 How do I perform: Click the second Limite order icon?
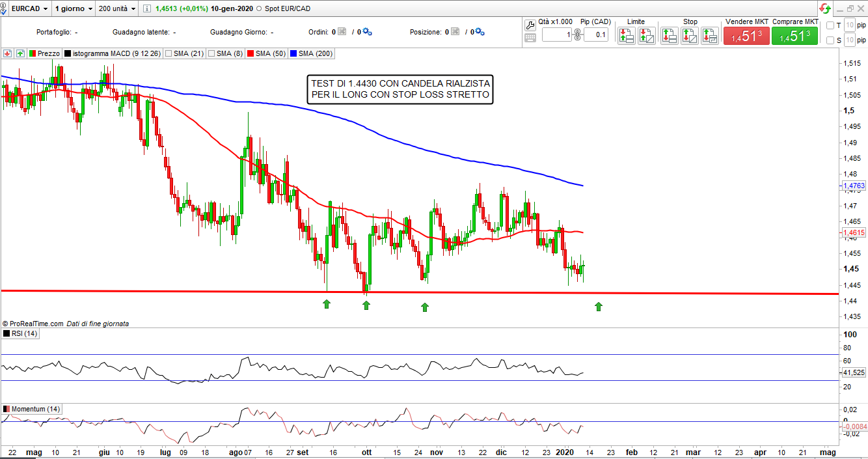pos(646,36)
